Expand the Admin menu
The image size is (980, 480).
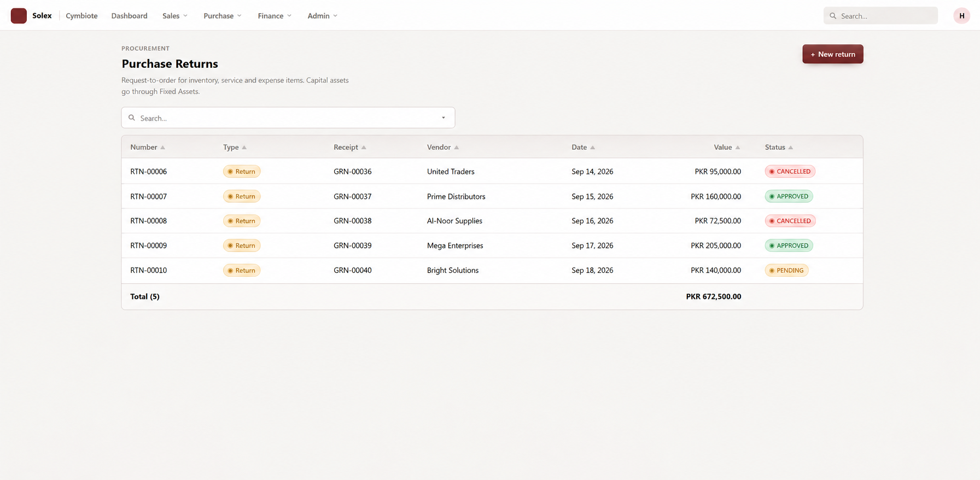pos(323,16)
